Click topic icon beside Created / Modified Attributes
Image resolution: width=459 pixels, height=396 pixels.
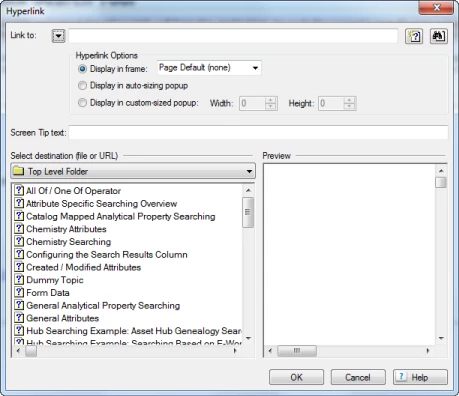pos(19,267)
